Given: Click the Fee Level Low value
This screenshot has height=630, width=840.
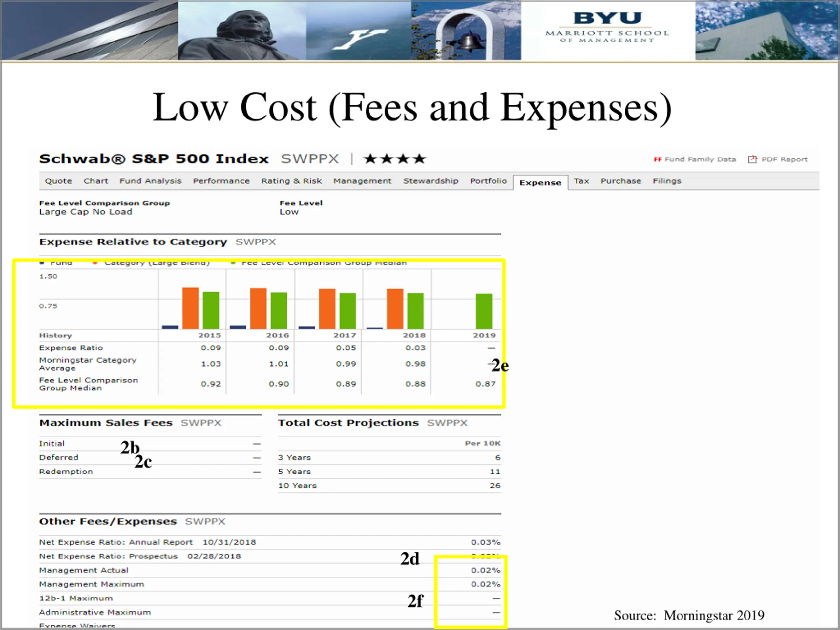Looking at the screenshot, I should pos(289,212).
